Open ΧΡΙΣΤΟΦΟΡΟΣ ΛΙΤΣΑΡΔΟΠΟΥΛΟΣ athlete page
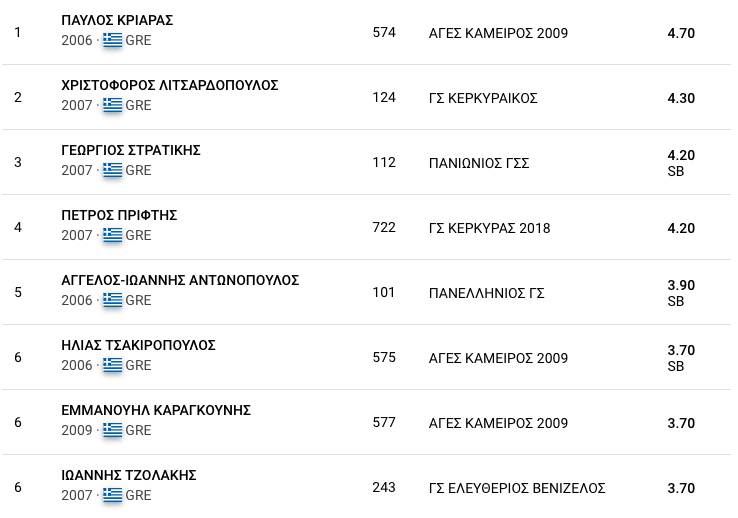The height and width of the screenshot is (518, 738). click(169, 85)
